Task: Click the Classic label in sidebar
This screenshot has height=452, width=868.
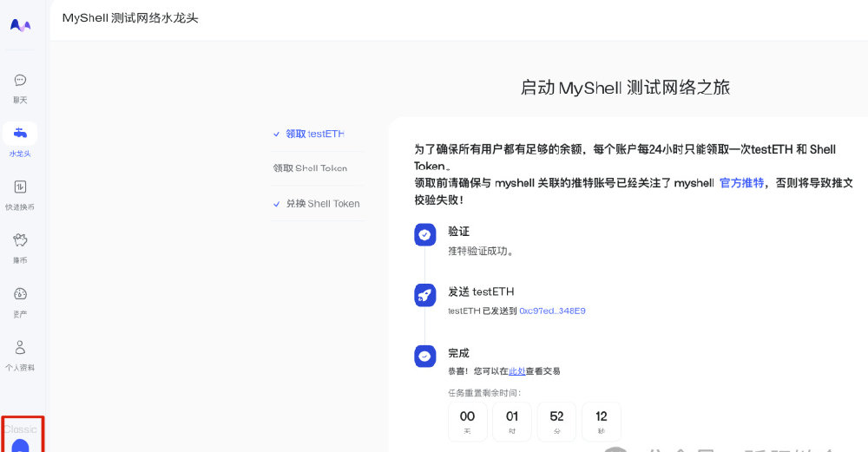Action: 21,429
